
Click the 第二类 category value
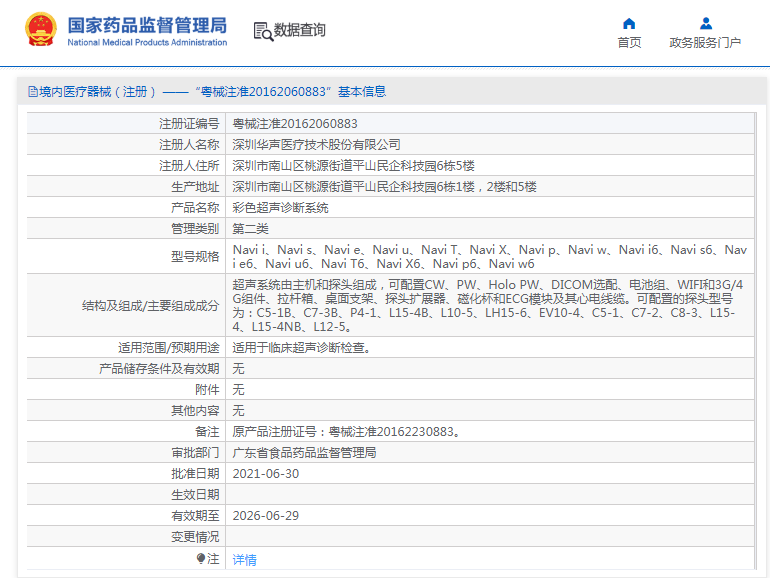[x=250, y=229]
